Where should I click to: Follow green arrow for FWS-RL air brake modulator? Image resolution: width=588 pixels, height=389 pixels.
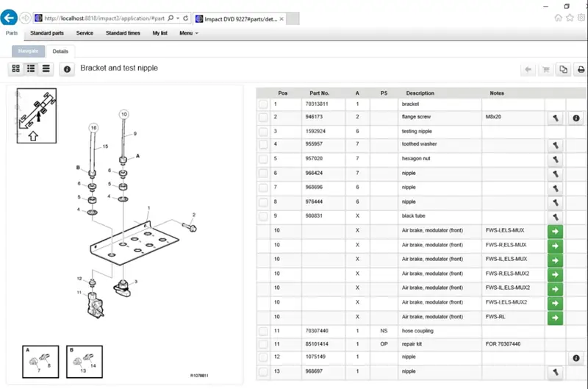point(556,318)
